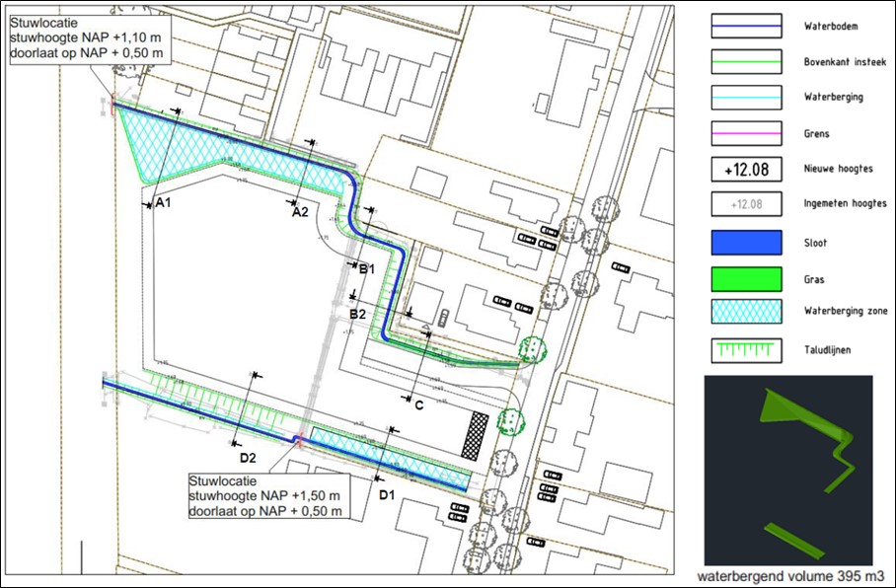Click the Nieuwe hoogtes +12.08 sample box
Viewport: 896px width, 588px height.
(746, 169)
